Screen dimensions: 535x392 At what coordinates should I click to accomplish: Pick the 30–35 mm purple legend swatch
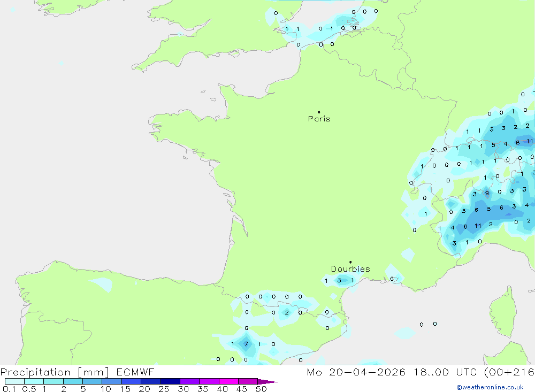(190, 381)
